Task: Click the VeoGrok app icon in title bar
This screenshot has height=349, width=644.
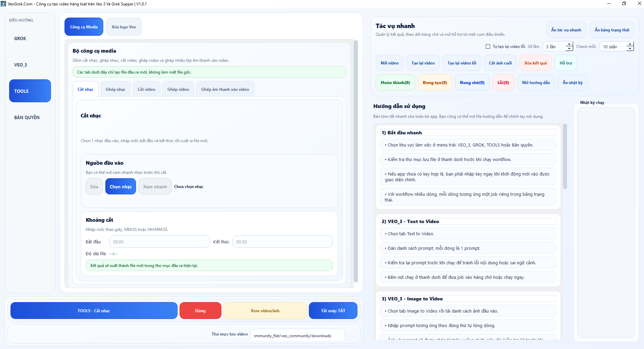Action: [x=3, y=4]
